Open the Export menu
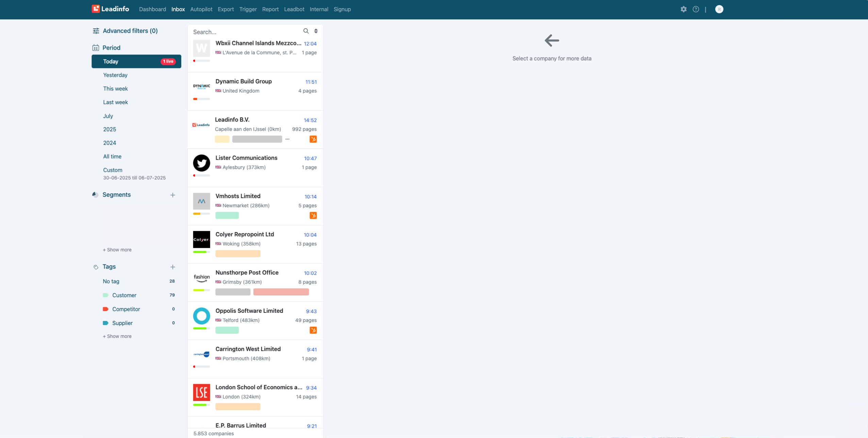This screenshot has width=868, height=438. (226, 9)
